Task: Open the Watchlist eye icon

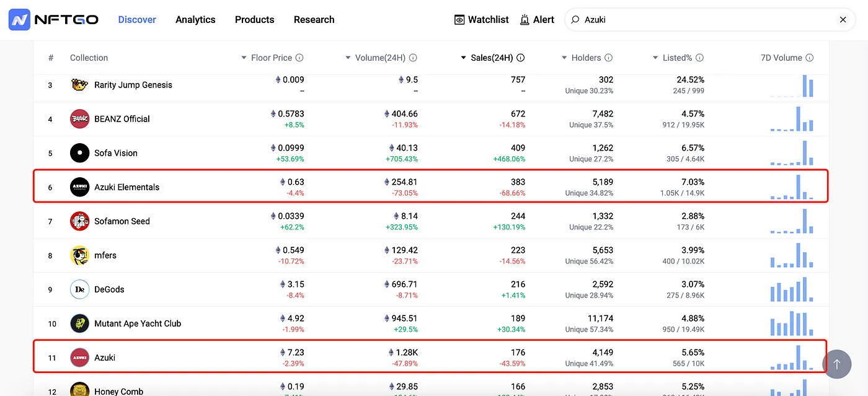Action: [459, 20]
